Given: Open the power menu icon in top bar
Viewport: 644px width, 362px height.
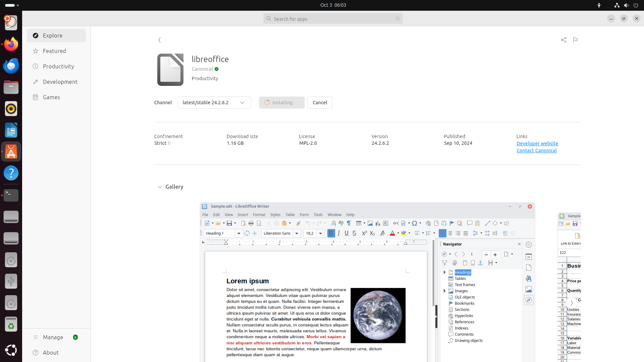Looking at the screenshot, I should click(x=636, y=5).
